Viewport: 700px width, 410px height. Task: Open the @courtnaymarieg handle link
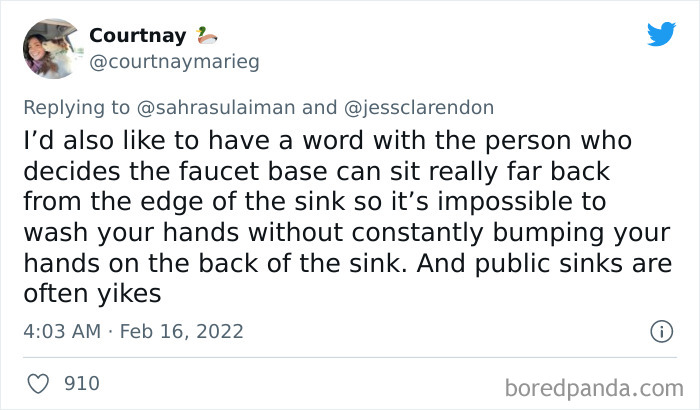(x=174, y=62)
